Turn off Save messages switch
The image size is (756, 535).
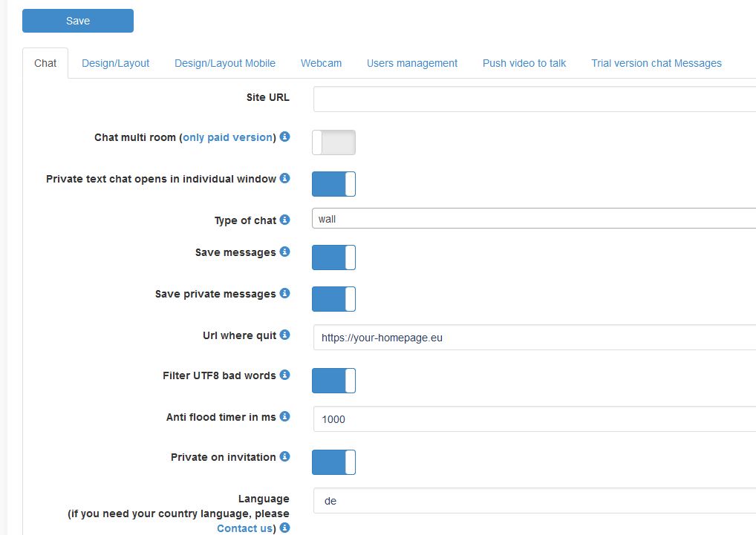click(333, 257)
